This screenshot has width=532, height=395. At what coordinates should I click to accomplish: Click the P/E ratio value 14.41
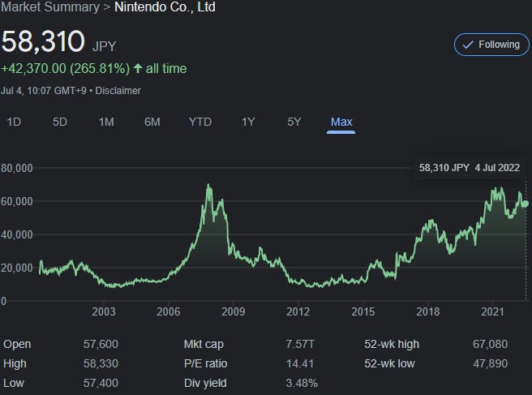[x=300, y=363]
